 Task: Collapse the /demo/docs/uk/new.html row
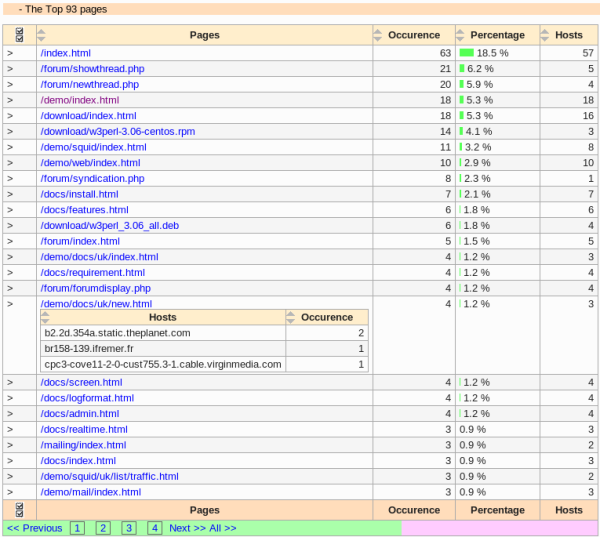coord(10,304)
